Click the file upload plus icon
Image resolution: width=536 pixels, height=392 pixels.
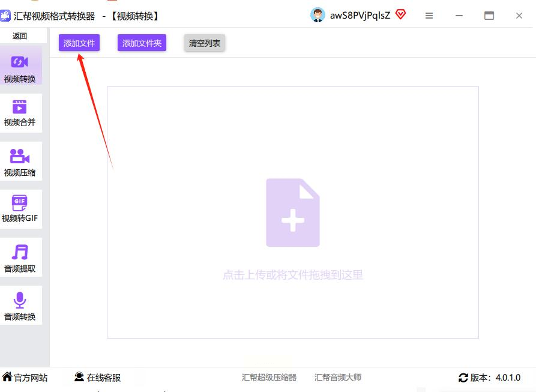point(293,213)
